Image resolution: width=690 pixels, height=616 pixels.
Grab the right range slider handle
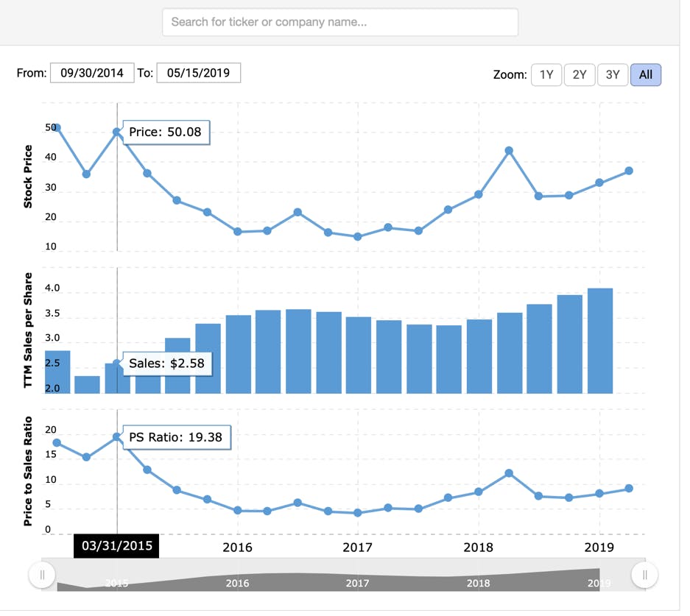click(x=644, y=574)
